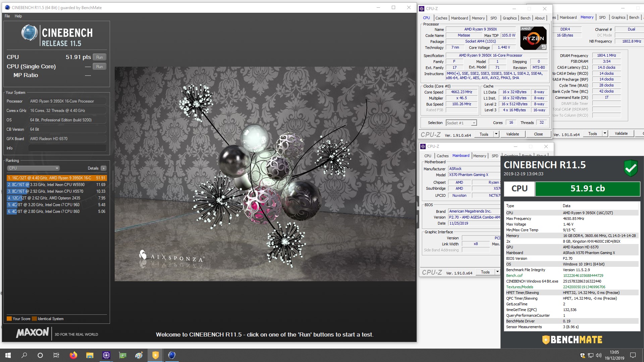This screenshot has width=644, height=362.
Task: Select top ranking row AMD Ryzen 9 3950X
Action: (x=56, y=178)
